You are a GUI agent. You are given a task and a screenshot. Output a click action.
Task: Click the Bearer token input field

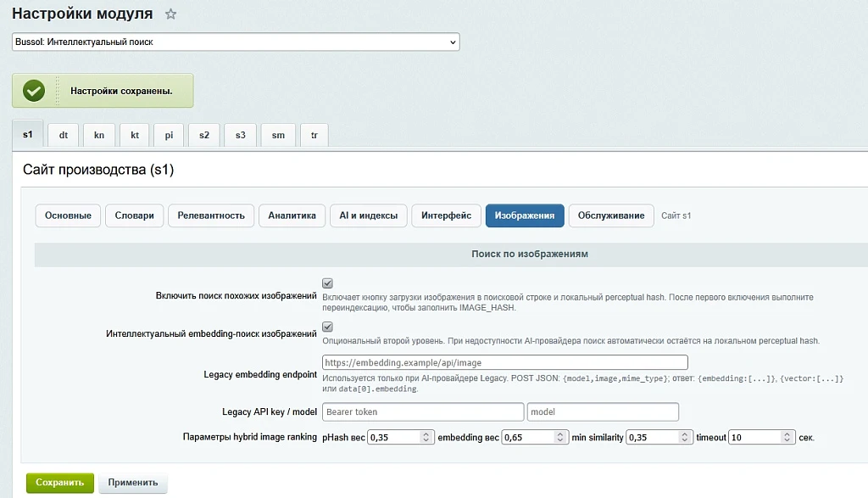[x=423, y=411]
